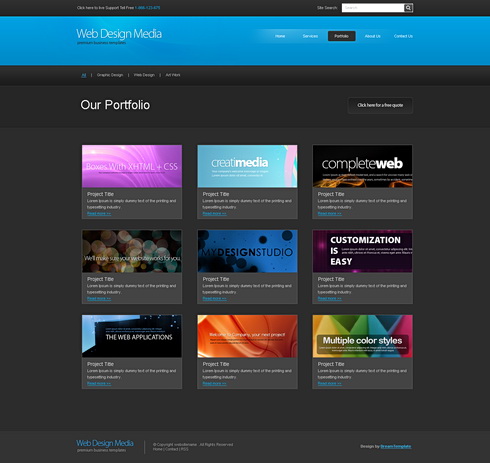Navigate to Contact Us

403,36
